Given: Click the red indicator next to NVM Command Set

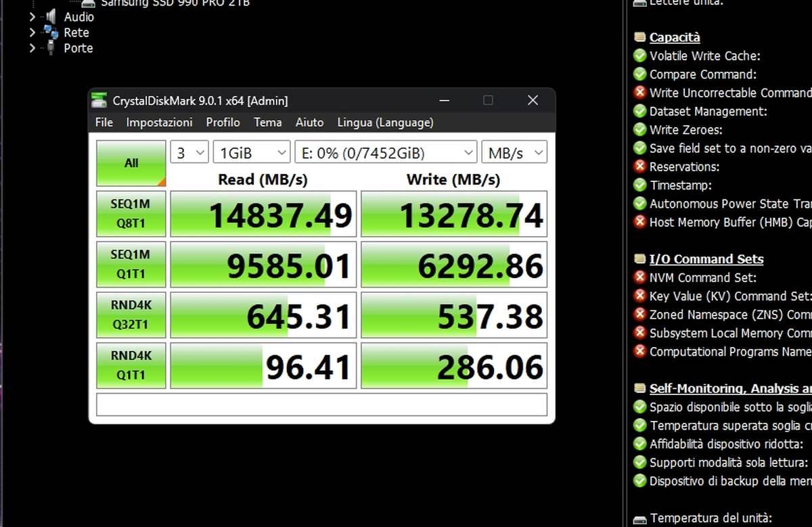Looking at the screenshot, I should (639, 277).
